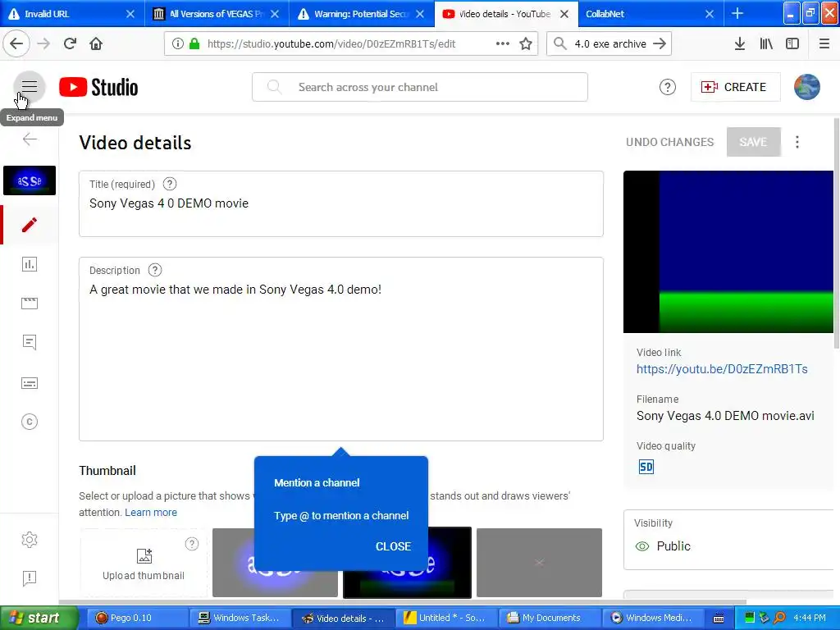Click the help question mark next to Title

pyautogui.click(x=169, y=185)
